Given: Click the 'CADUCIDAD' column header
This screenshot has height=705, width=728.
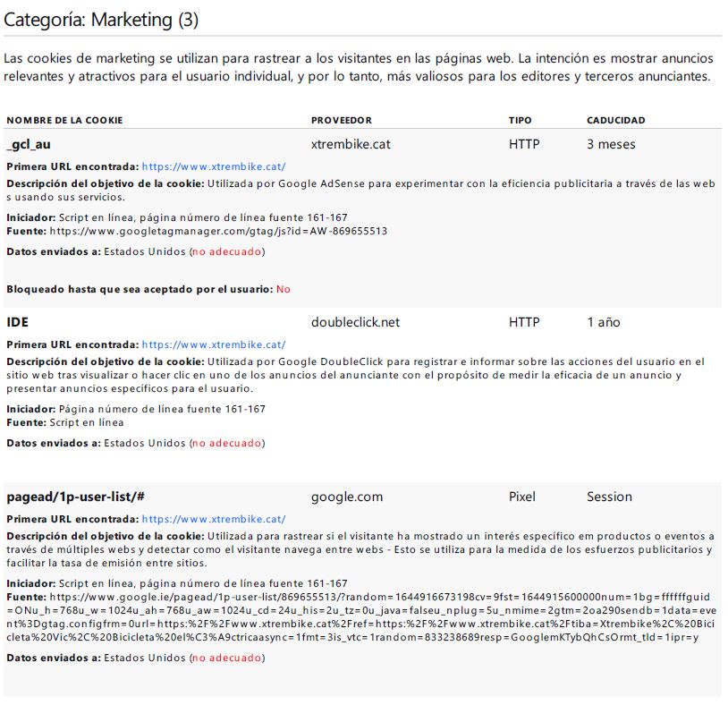Looking at the screenshot, I should 615,120.
